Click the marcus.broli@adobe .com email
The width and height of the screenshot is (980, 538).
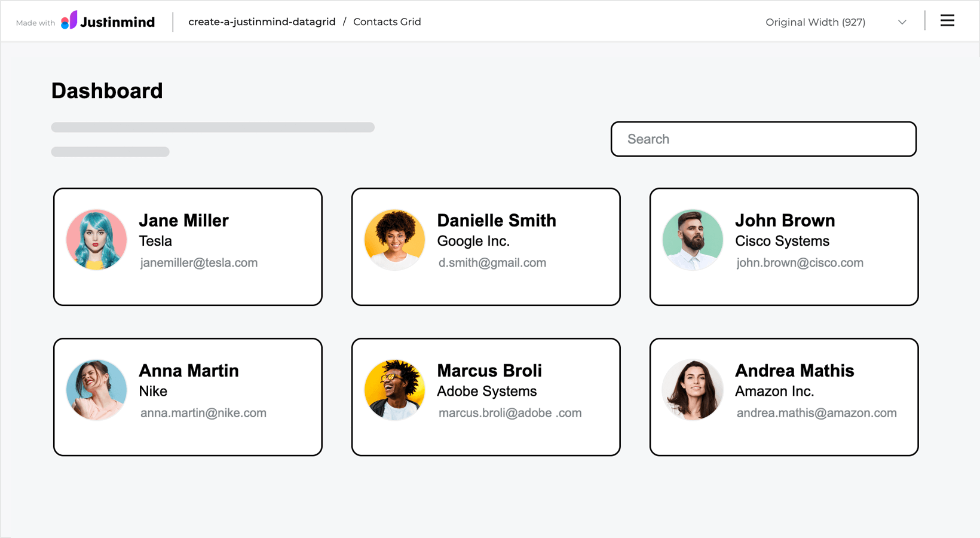(510, 413)
